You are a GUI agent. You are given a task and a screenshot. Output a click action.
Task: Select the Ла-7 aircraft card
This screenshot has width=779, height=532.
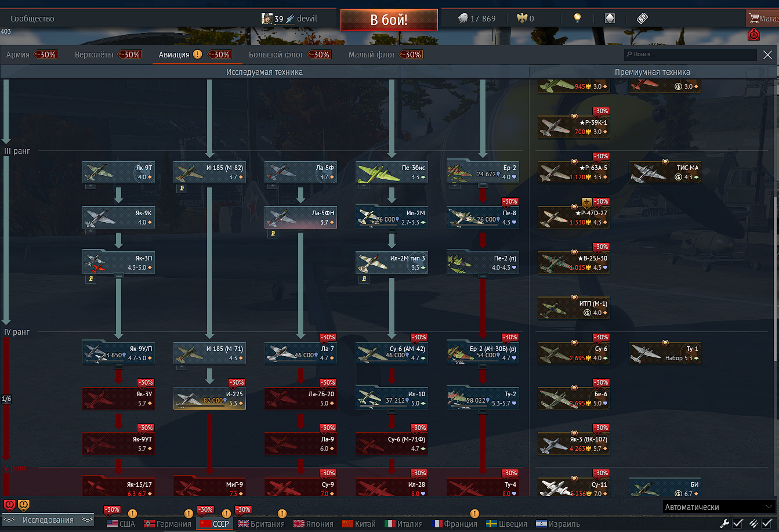[x=301, y=353]
